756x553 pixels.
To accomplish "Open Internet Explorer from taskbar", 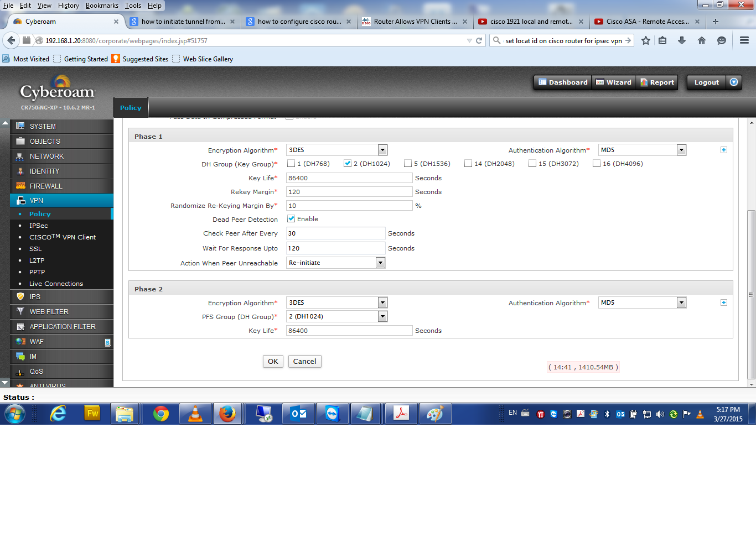I will coord(58,414).
